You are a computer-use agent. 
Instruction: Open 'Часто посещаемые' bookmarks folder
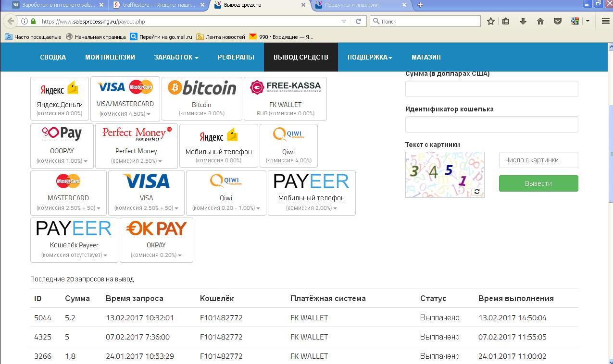pos(33,37)
